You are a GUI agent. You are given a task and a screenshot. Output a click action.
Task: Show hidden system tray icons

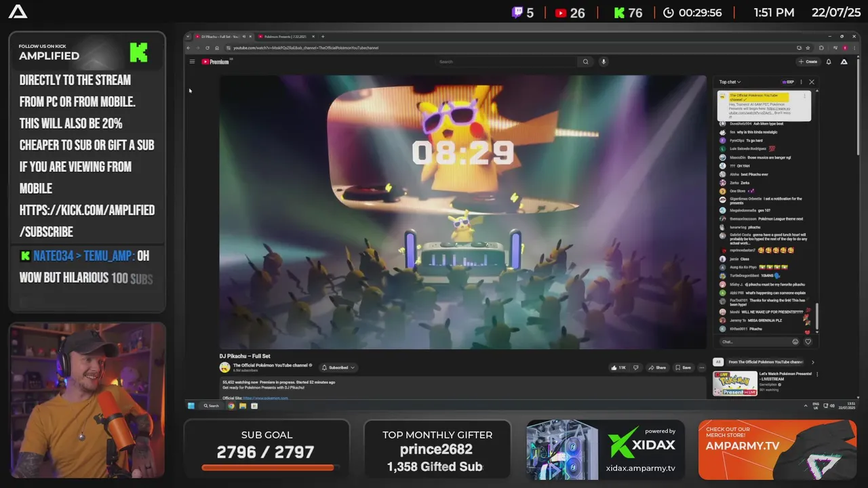click(x=806, y=406)
